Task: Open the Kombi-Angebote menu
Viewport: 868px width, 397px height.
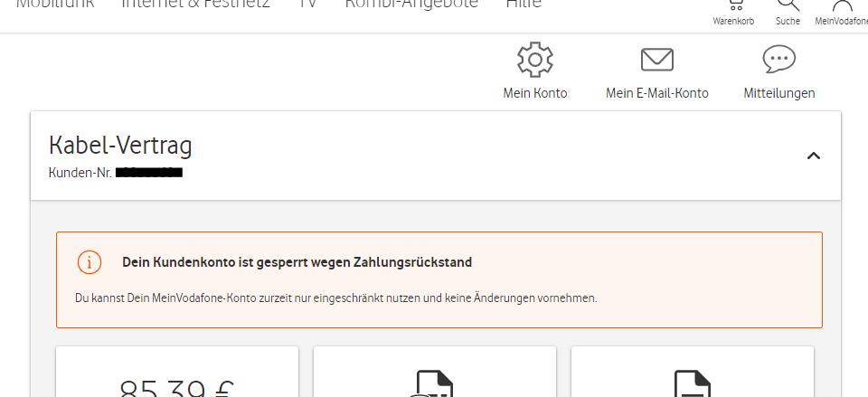Action: (x=411, y=5)
